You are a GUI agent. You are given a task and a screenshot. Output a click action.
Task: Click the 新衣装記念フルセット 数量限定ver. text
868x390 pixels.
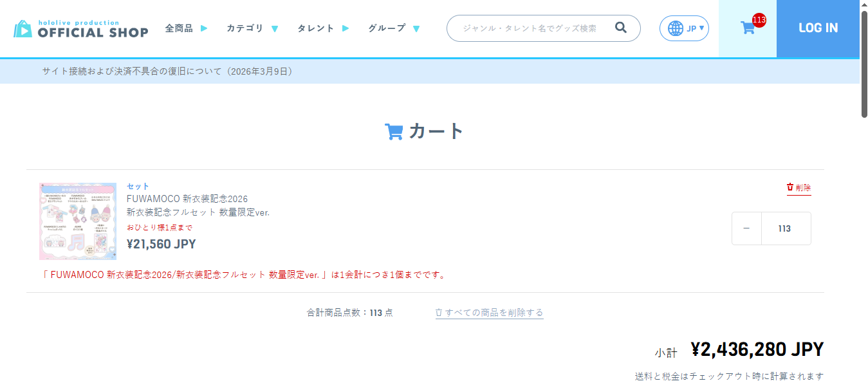pos(198,212)
